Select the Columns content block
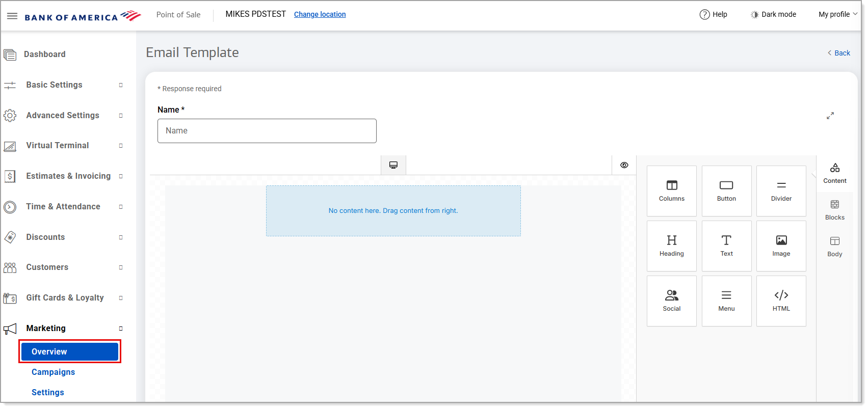The image size is (868, 409). point(672,191)
